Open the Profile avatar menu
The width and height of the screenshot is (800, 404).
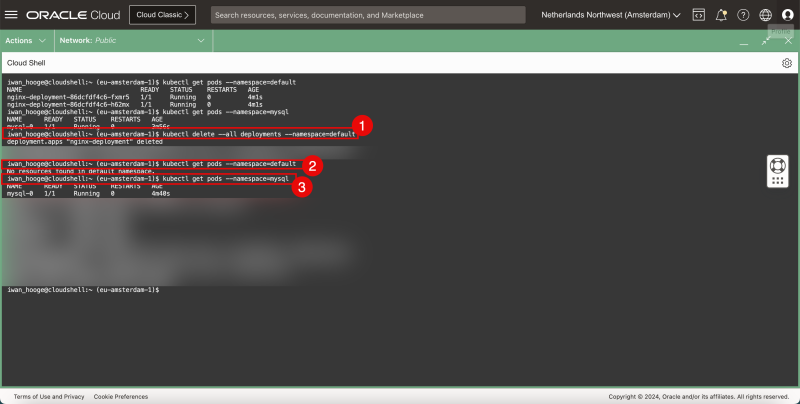click(787, 15)
